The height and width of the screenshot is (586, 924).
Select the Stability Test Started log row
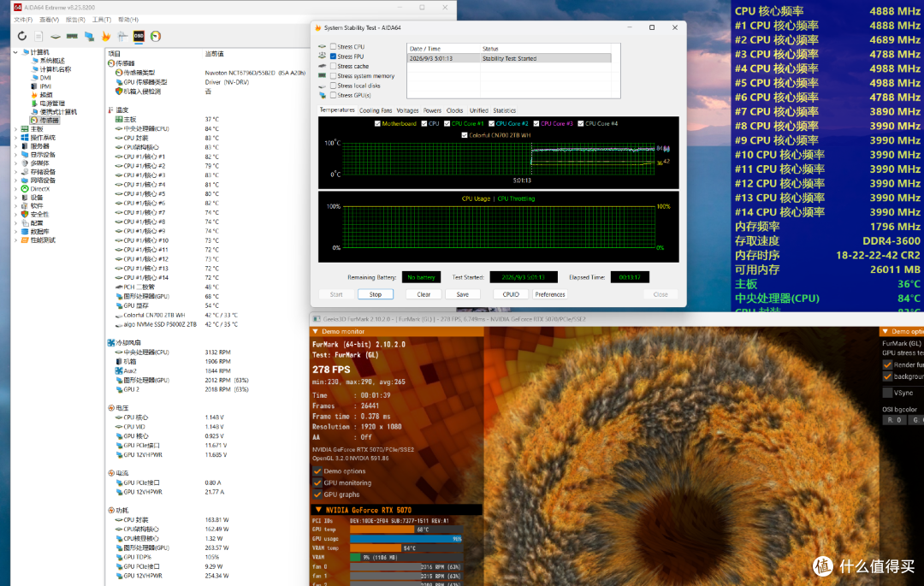(x=509, y=58)
